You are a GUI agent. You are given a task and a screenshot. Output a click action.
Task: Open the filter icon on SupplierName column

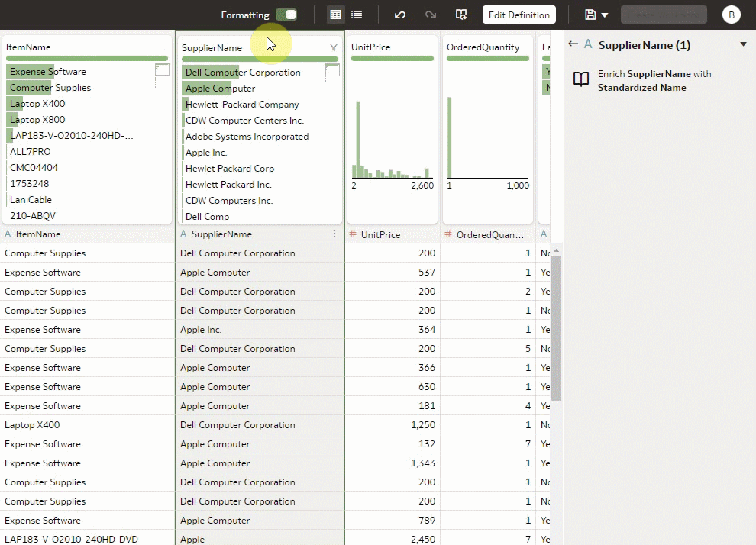coord(334,47)
